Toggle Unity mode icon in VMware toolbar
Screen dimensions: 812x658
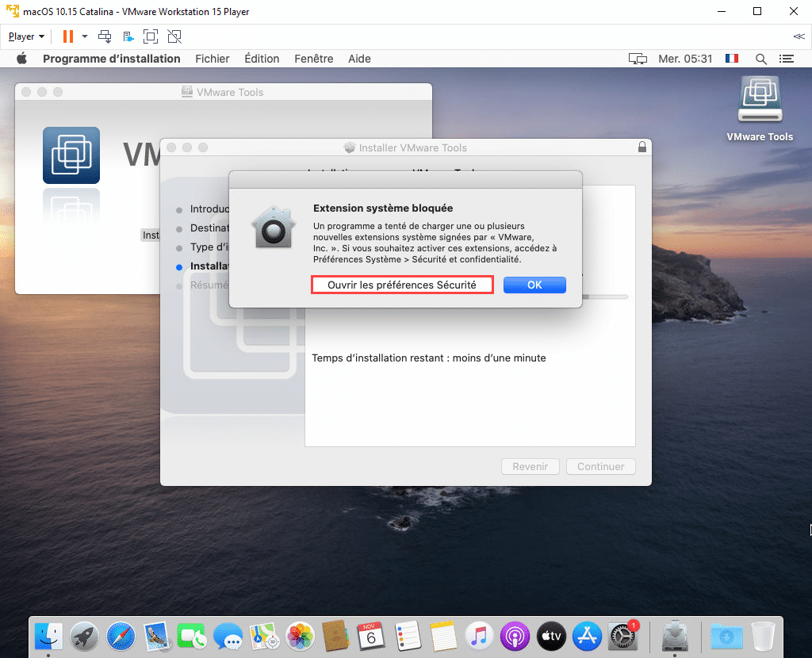coord(174,36)
